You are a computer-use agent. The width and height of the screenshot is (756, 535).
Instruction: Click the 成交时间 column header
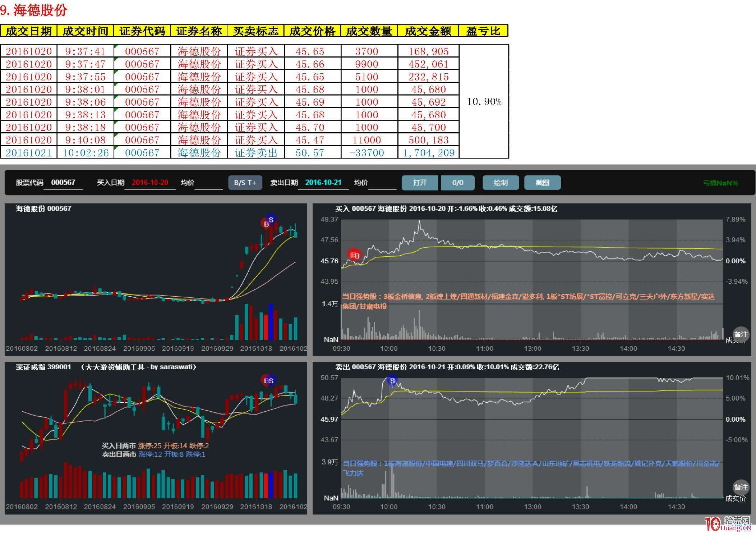coord(85,31)
